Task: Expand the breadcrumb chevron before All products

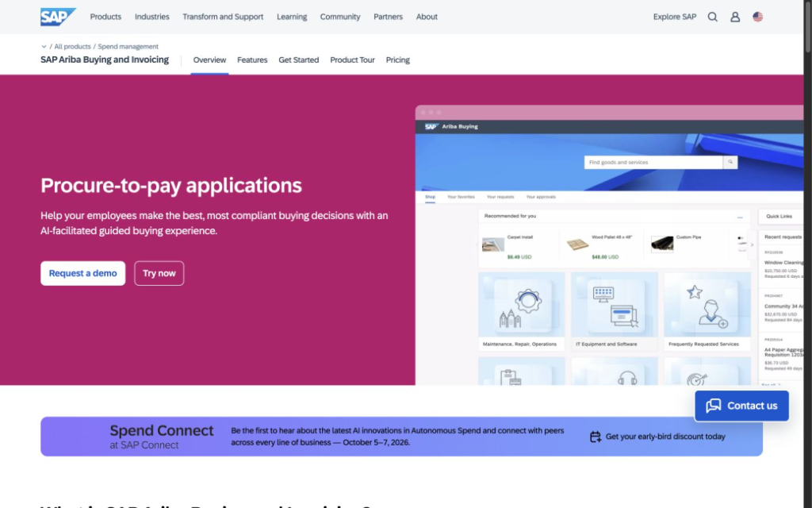Action: 44,47
